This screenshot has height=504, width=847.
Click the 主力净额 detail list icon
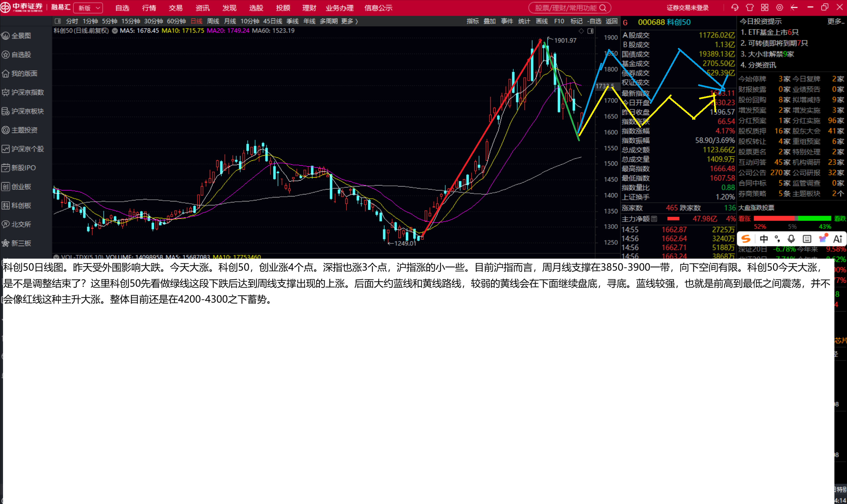(x=654, y=219)
